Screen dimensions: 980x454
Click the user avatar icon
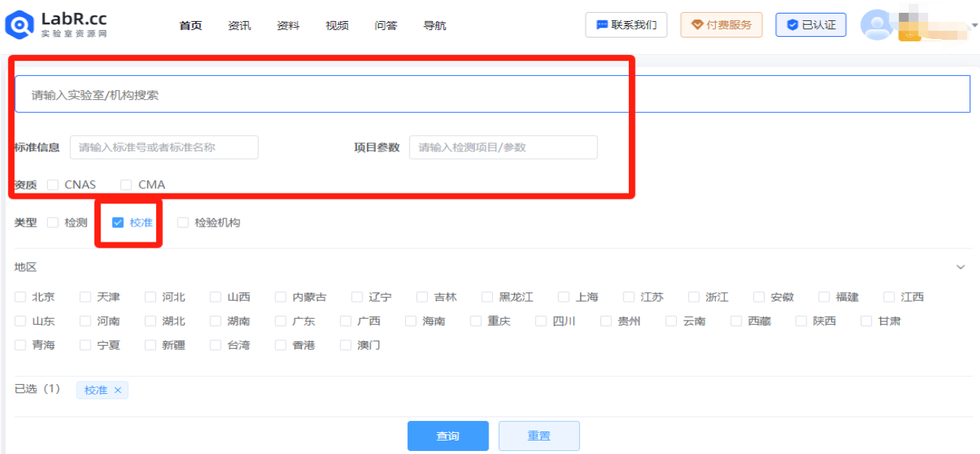pyautogui.click(x=876, y=25)
